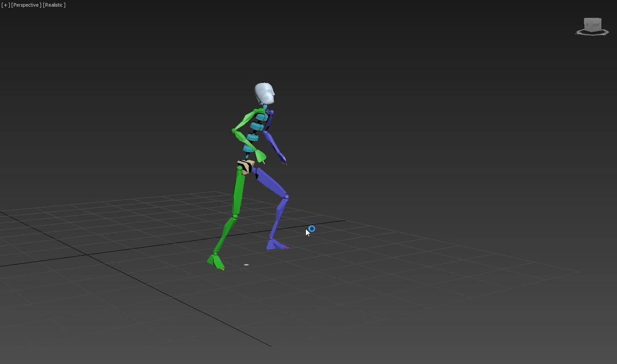Screen dimensions: 617x364
Task: Select the green thigh bone
Action: pos(239,191)
